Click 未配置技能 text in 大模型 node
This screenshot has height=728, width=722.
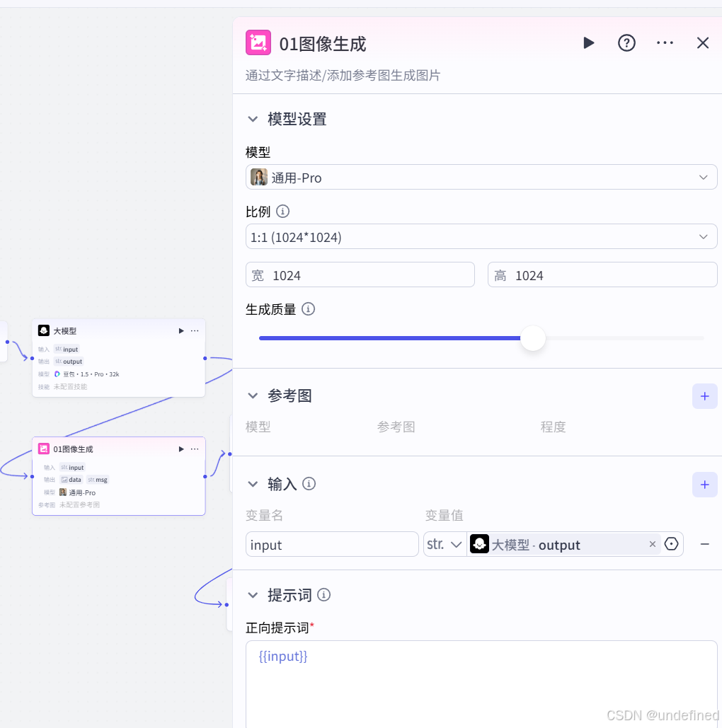point(70,387)
